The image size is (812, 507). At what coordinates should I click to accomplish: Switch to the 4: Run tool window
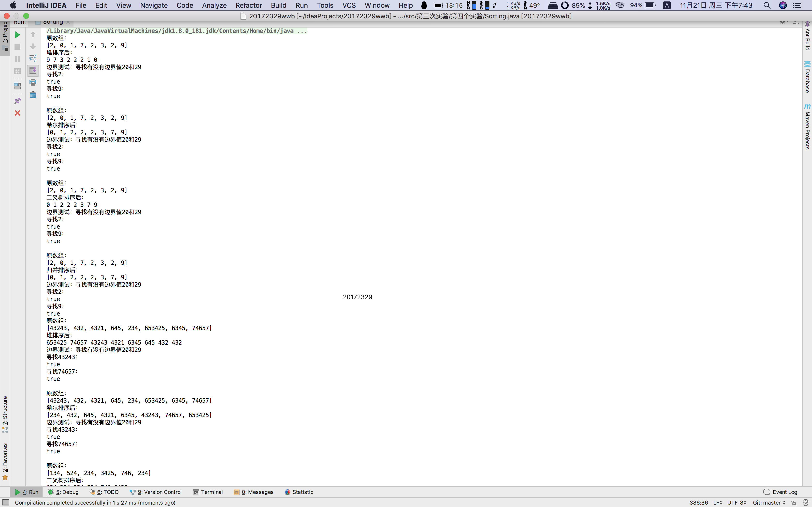(x=27, y=492)
